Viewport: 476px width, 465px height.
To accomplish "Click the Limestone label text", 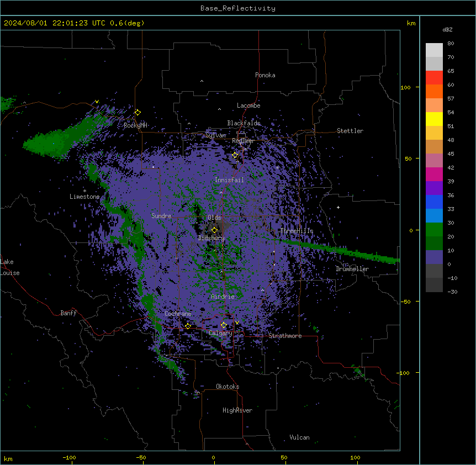I will tap(84, 197).
